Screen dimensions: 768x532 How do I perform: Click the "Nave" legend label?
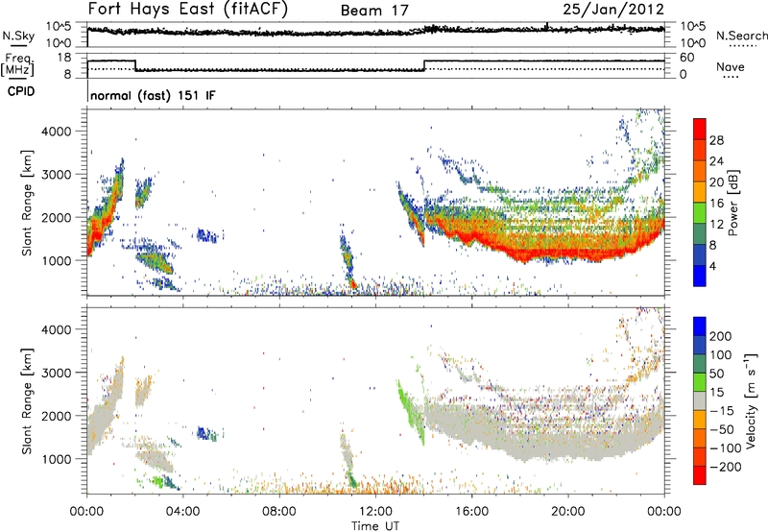coord(730,66)
